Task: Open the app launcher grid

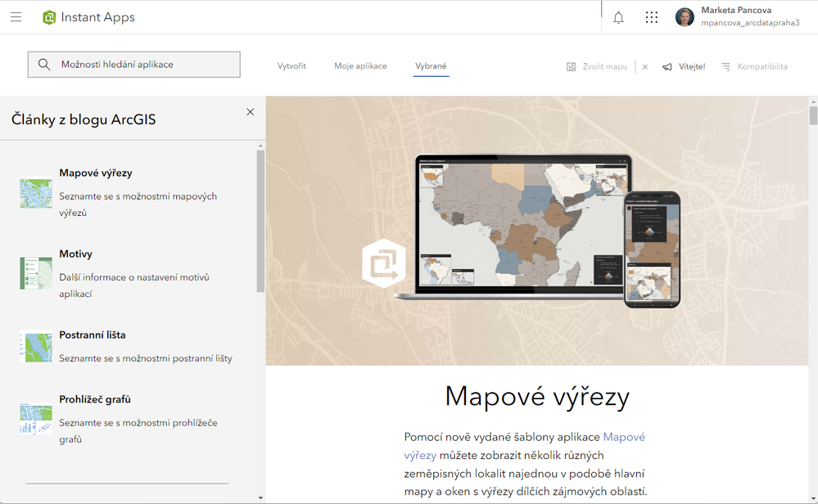Action: click(x=652, y=17)
